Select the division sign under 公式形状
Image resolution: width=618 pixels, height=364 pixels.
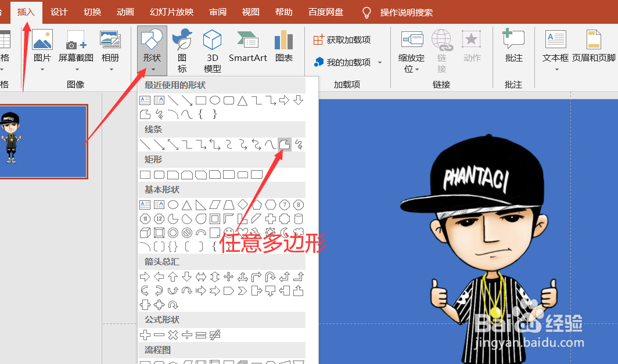(x=187, y=335)
